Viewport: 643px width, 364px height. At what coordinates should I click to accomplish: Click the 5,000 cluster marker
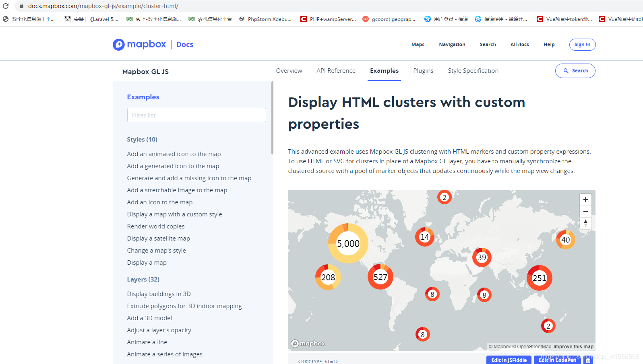(x=348, y=243)
